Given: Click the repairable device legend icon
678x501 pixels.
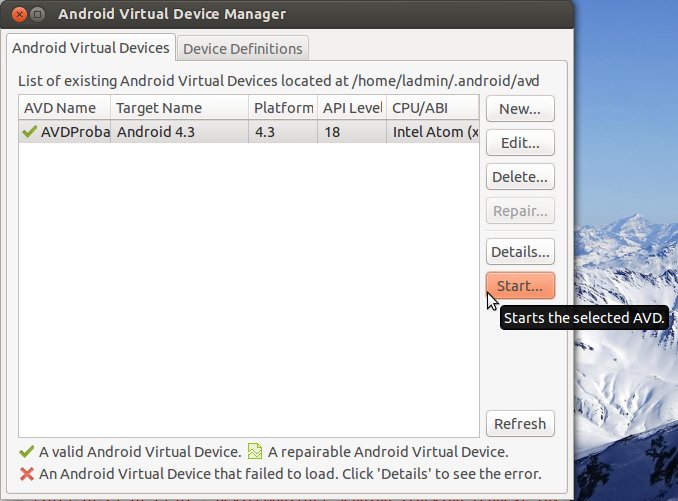Looking at the screenshot, I should [x=255, y=451].
